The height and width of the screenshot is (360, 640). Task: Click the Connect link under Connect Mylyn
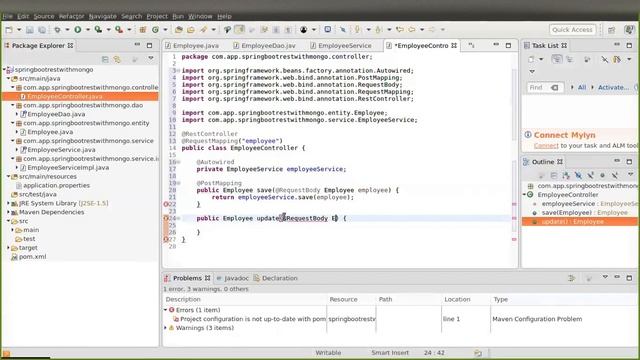coord(546,146)
